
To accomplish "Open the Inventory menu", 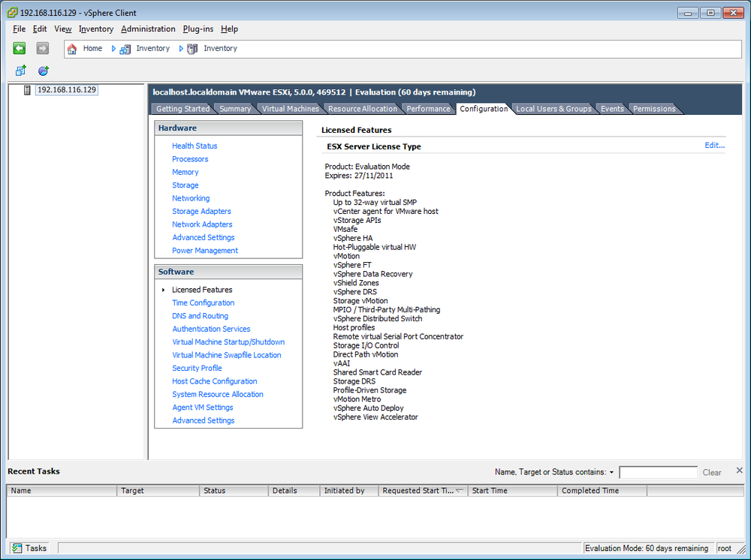I will coord(96,29).
